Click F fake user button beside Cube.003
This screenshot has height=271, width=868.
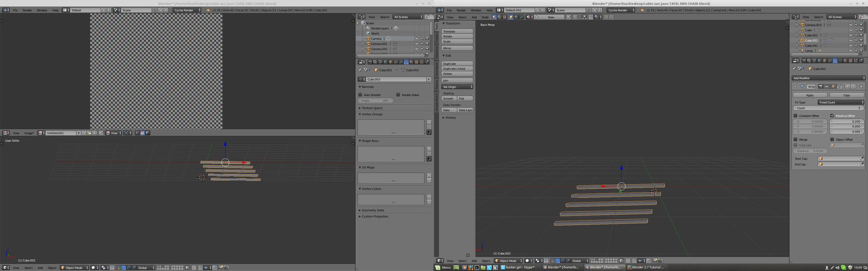coord(429,79)
